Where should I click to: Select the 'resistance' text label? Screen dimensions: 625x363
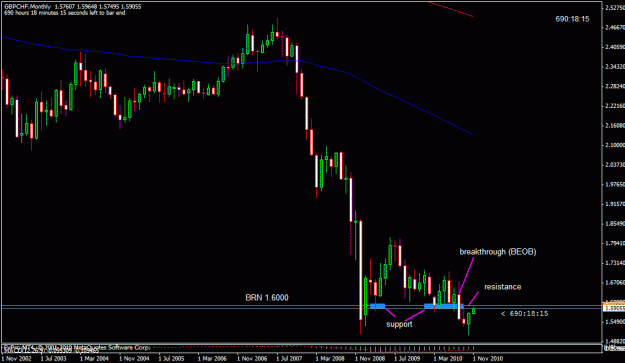click(503, 287)
